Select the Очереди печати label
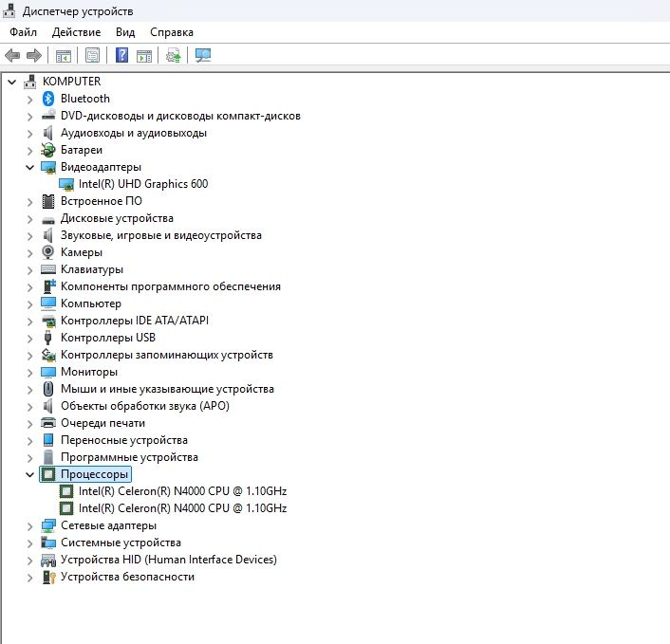 click(102, 423)
